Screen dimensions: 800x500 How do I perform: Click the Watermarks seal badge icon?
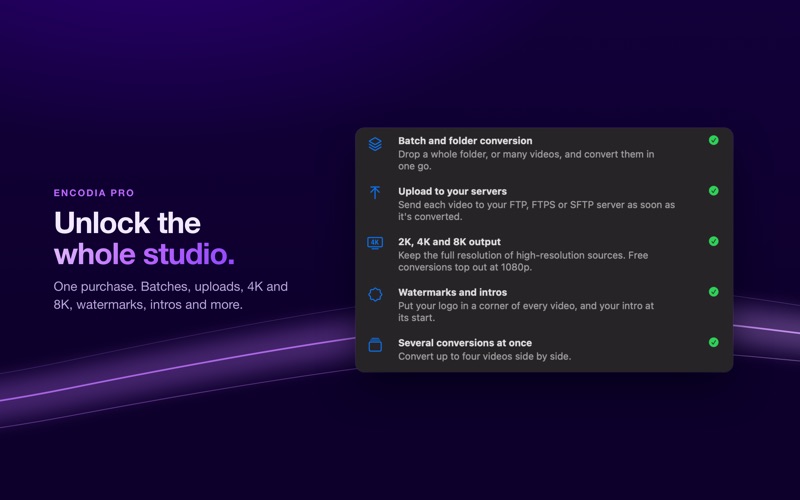[x=375, y=294]
